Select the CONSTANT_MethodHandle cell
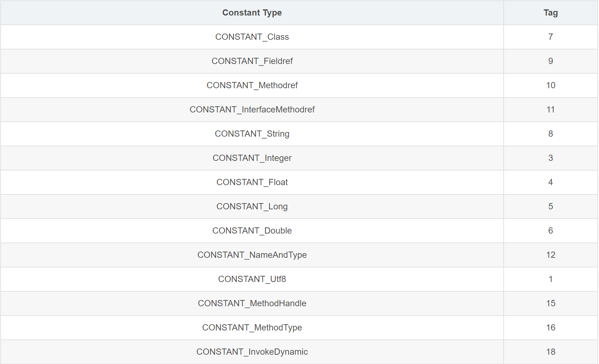Viewport: 599px width, 364px height. pos(252,303)
